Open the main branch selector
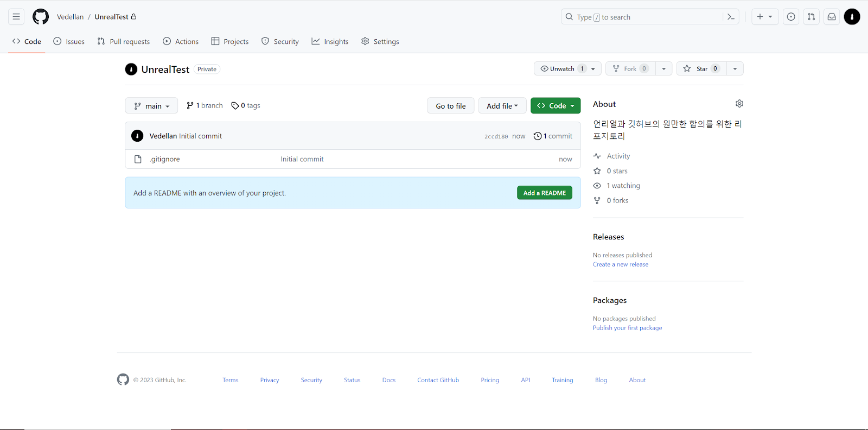Image resolution: width=868 pixels, height=430 pixels. pos(151,106)
